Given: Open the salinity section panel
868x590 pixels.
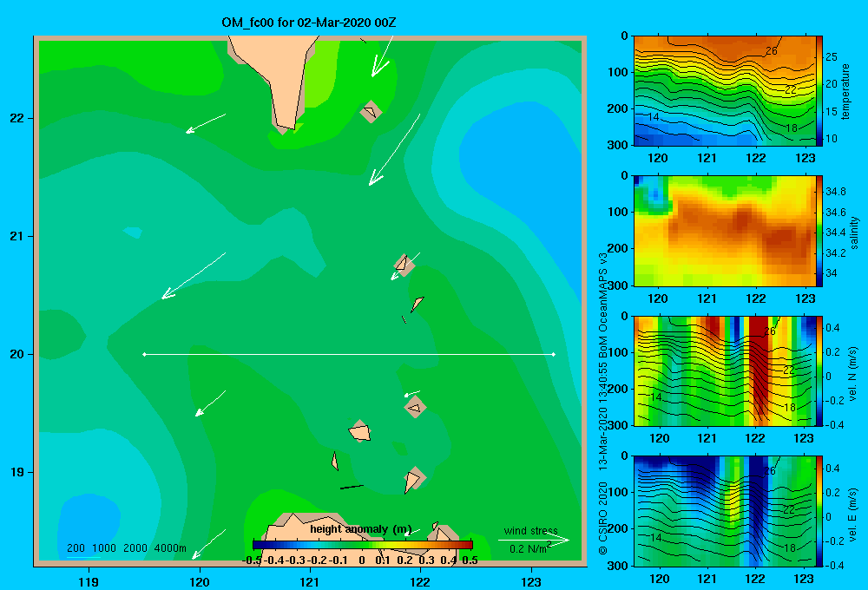Looking at the screenshot, I should (725, 231).
